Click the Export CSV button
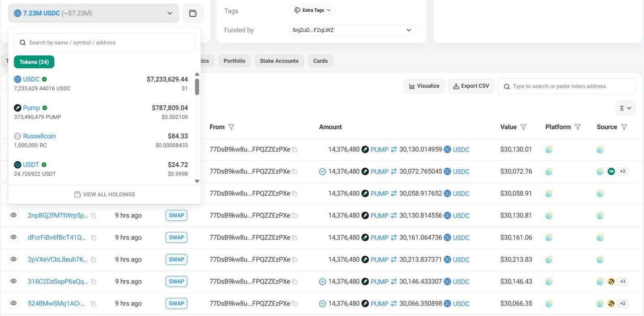Viewport: 644px width, 316px height. tap(471, 86)
